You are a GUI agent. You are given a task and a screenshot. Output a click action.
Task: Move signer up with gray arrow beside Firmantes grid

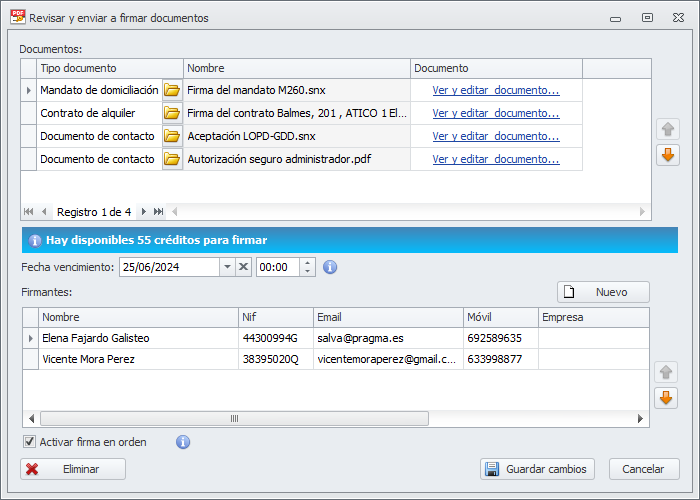point(666,372)
